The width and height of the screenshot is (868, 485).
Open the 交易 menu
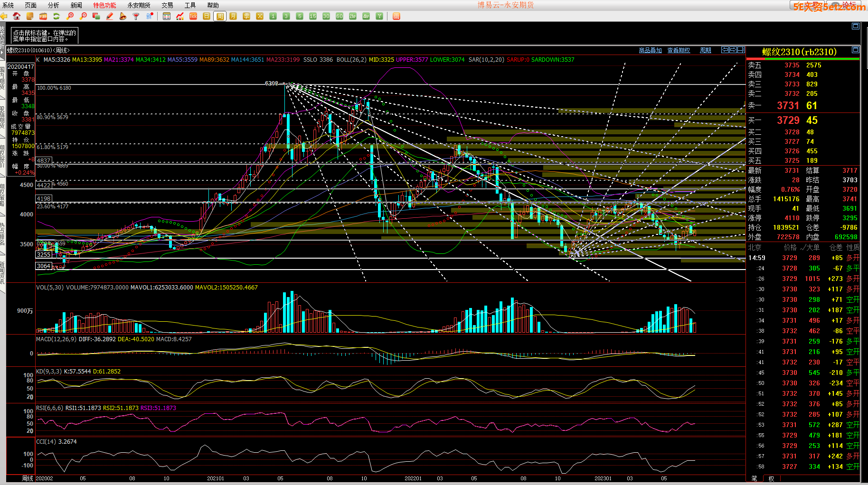pos(167,5)
